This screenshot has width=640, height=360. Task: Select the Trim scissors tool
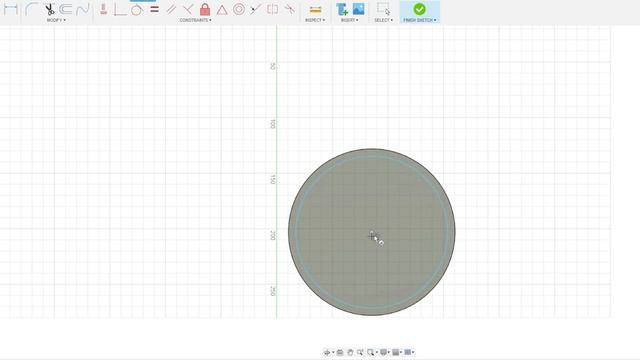click(x=49, y=9)
